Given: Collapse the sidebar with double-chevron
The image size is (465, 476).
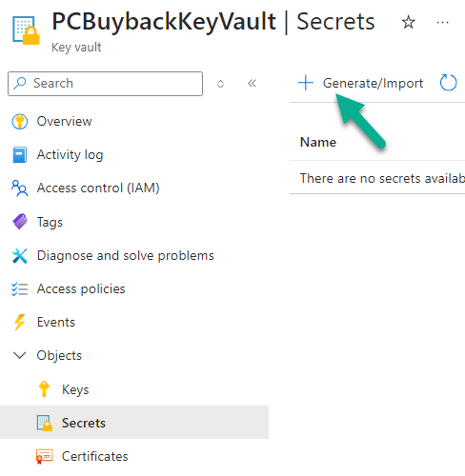Looking at the screenshot, I should 252,84.
